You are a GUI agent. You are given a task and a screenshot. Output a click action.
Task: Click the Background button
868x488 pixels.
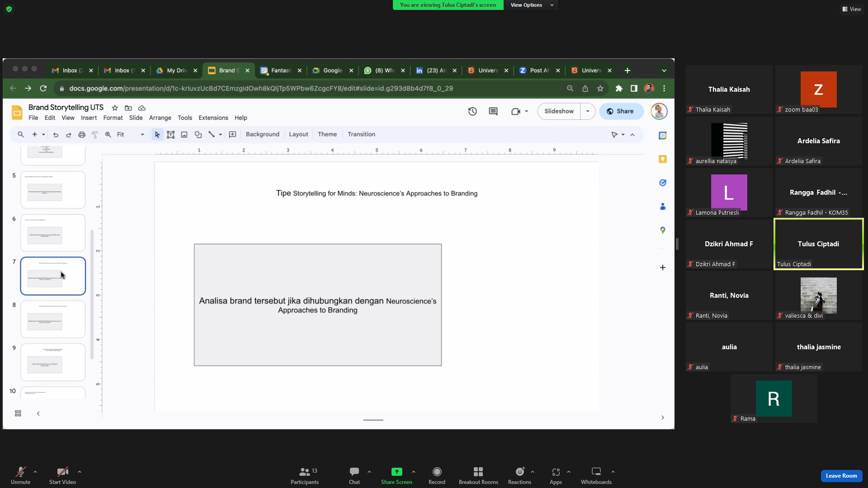[x=263, y=134]
